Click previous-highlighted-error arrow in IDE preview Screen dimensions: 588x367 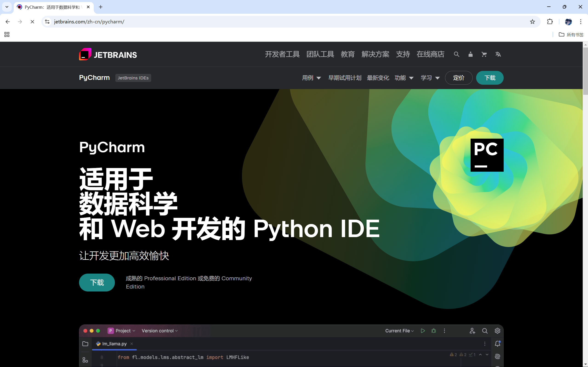click(480, 355)
